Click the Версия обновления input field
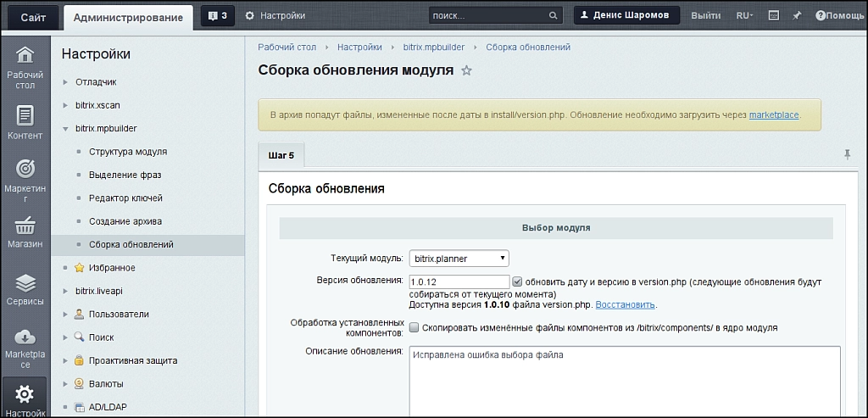This screenshot has height=418, width=868. [x=459, y=281]
